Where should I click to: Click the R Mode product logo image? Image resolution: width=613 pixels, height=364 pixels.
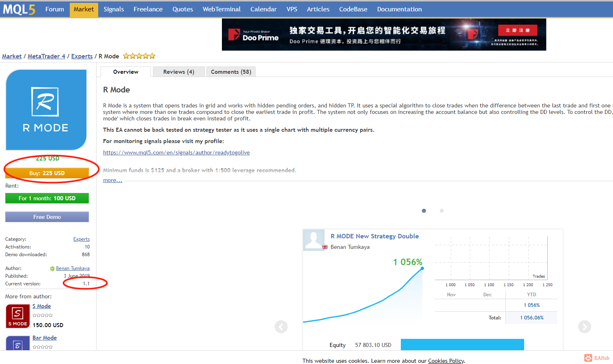click(46, 110)
